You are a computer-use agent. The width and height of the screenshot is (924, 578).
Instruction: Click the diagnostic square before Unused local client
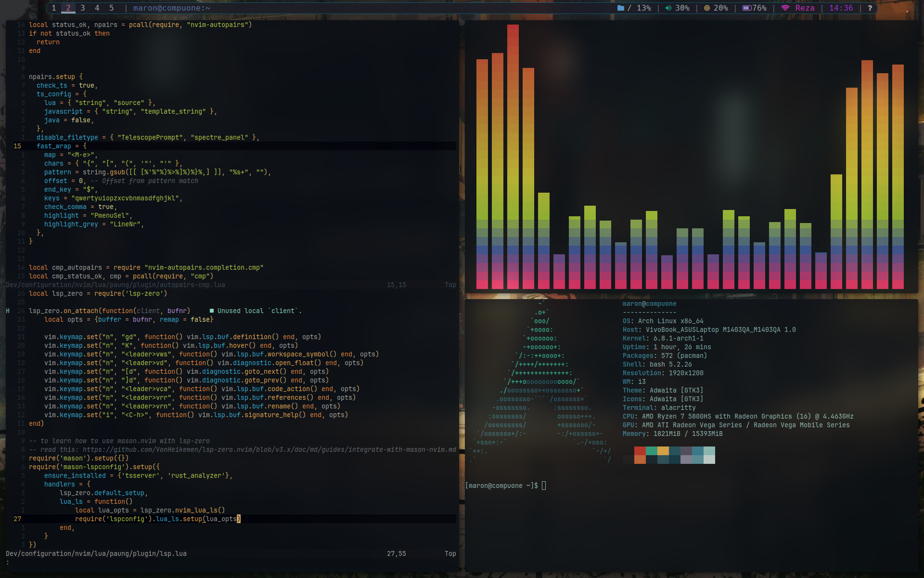tap(212, 311)
